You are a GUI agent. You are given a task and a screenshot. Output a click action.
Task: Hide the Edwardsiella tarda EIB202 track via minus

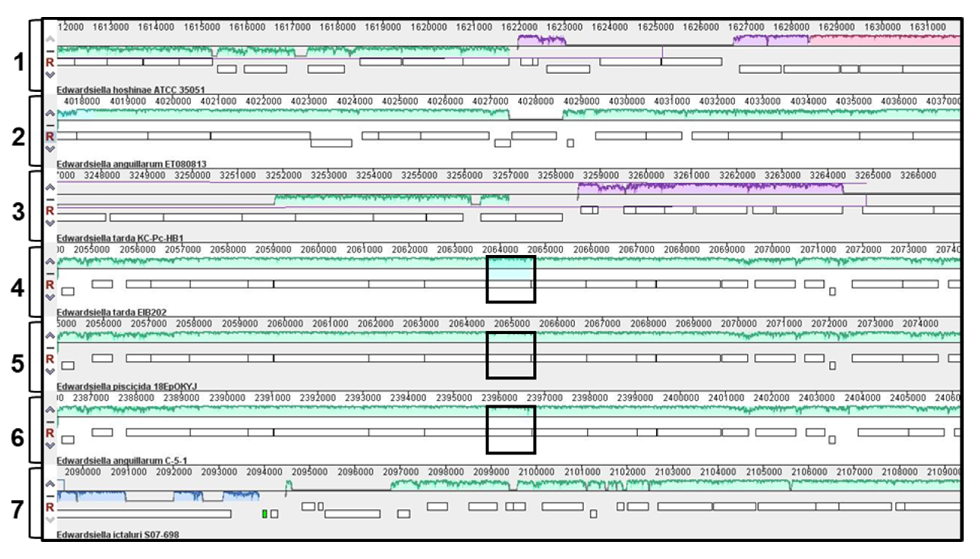coord(50,273)
